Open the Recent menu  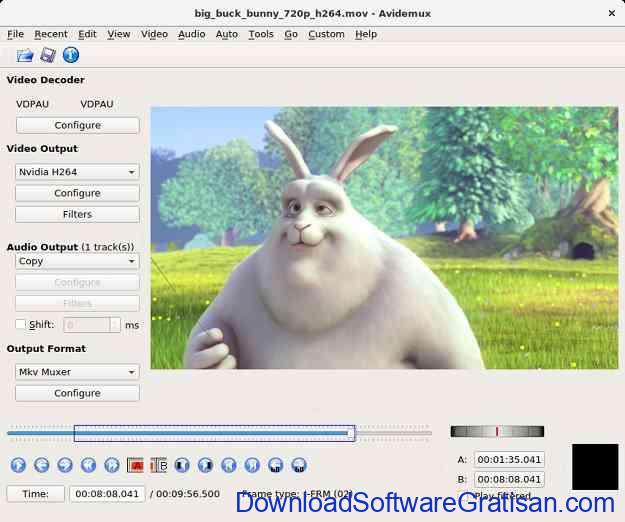tap(51, 34)
